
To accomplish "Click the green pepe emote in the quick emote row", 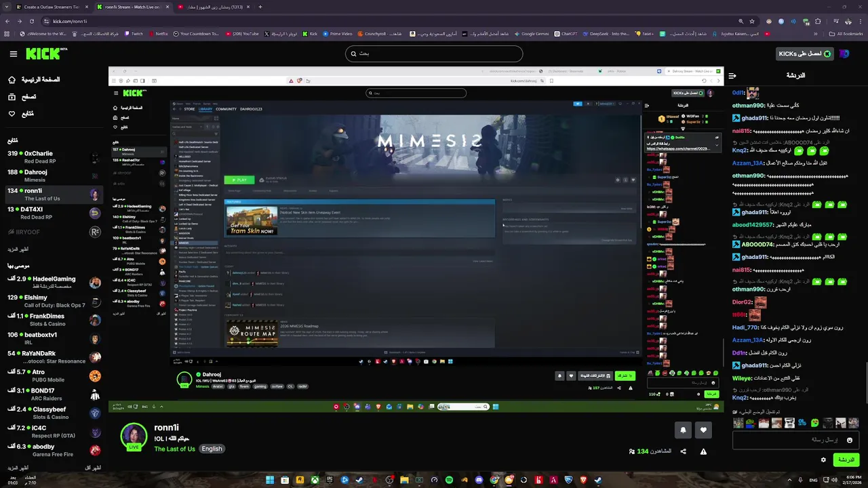I will pyautogui.click(x=751, y=423).
